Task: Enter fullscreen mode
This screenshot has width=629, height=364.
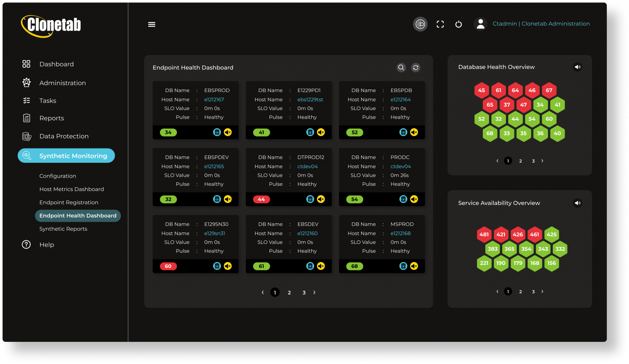Action: (x=440, y=24)
